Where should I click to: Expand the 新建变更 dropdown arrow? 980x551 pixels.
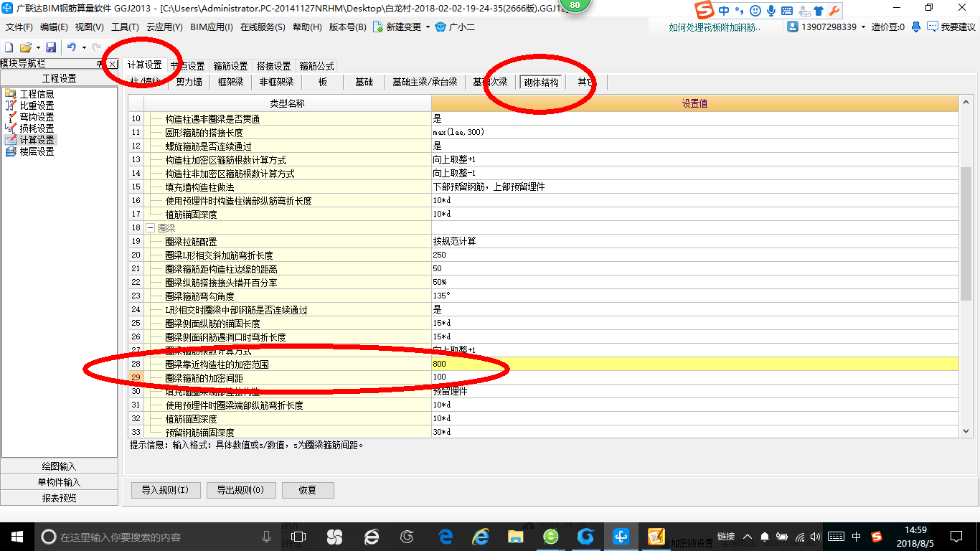point(428,27)
